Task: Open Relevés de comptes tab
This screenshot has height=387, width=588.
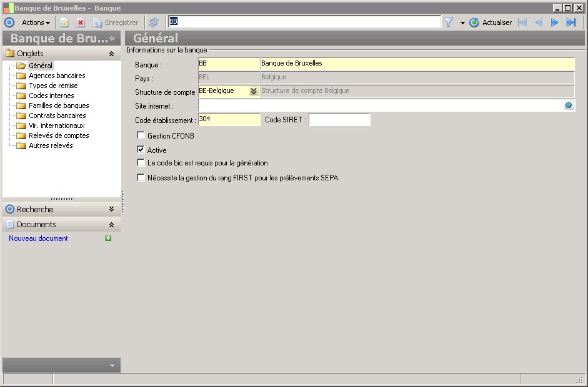Action: click(59, 135)
